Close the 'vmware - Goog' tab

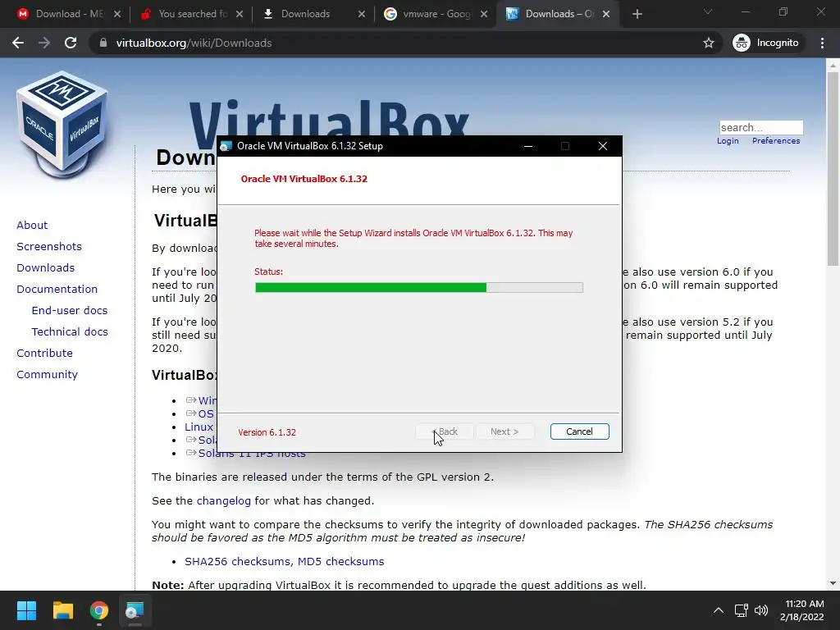coord(484,14)
